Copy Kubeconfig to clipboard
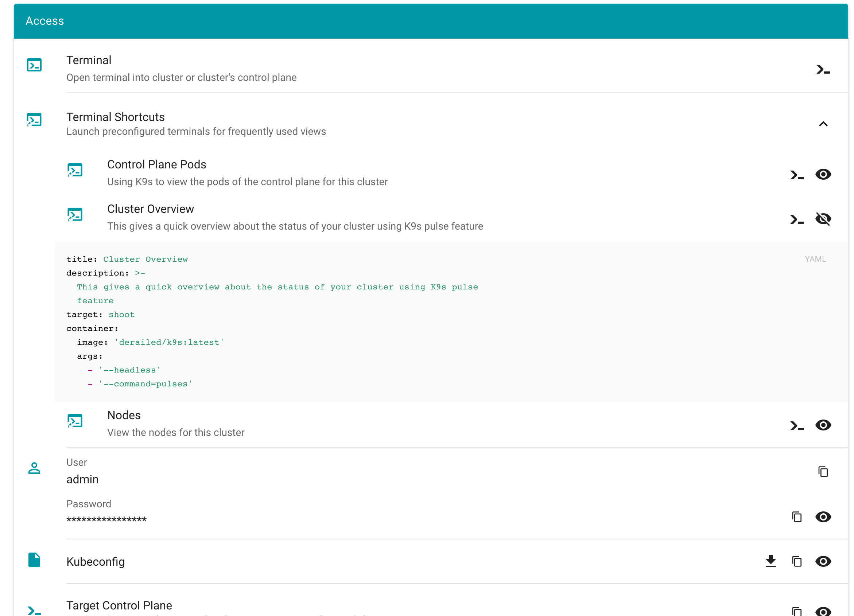 point(796,561)
